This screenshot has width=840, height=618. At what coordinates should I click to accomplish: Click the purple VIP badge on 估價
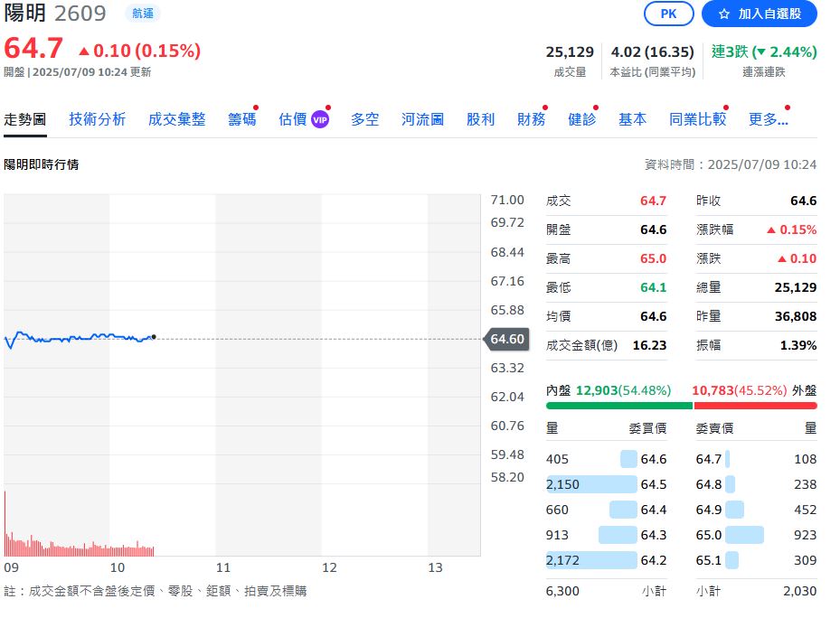(320, 120)
